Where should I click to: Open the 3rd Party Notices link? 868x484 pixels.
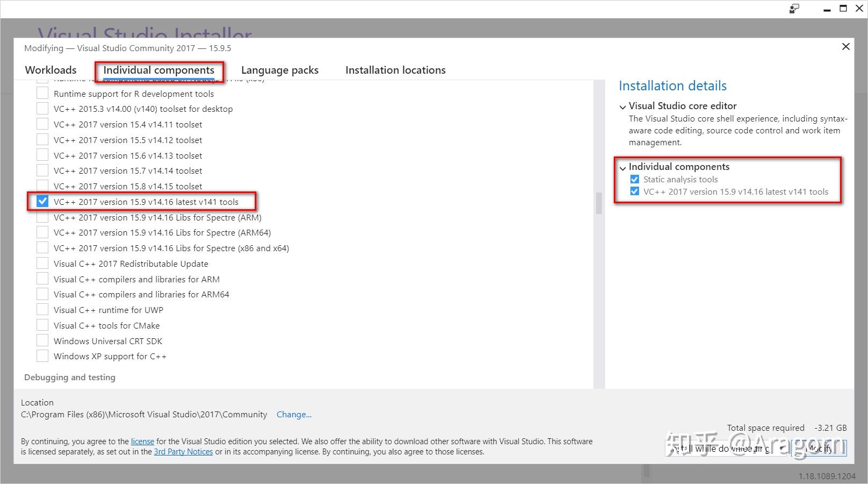[x=183, y=452]
